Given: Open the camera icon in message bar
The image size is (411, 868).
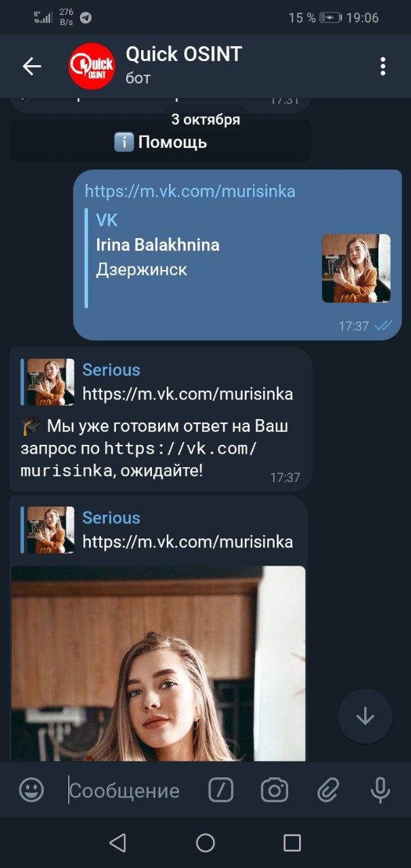Looking at the screenshot, I should (x=275, y=790).
